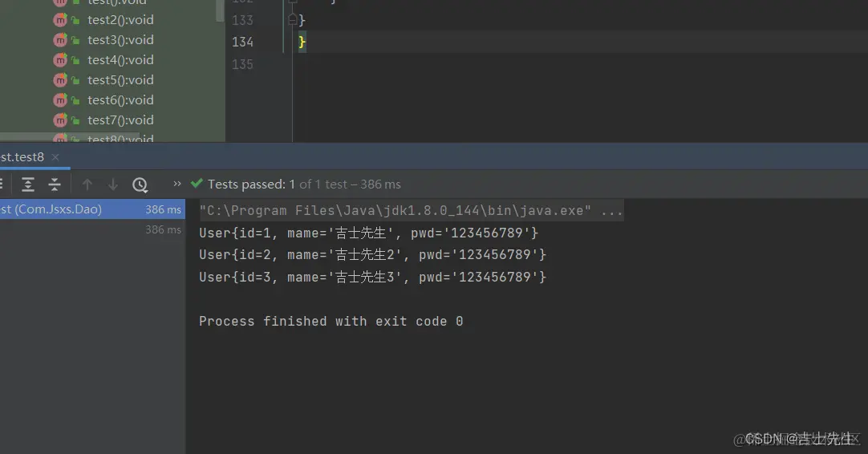Select test6():void in structure list
868x454 pixels.
(120, 99)
